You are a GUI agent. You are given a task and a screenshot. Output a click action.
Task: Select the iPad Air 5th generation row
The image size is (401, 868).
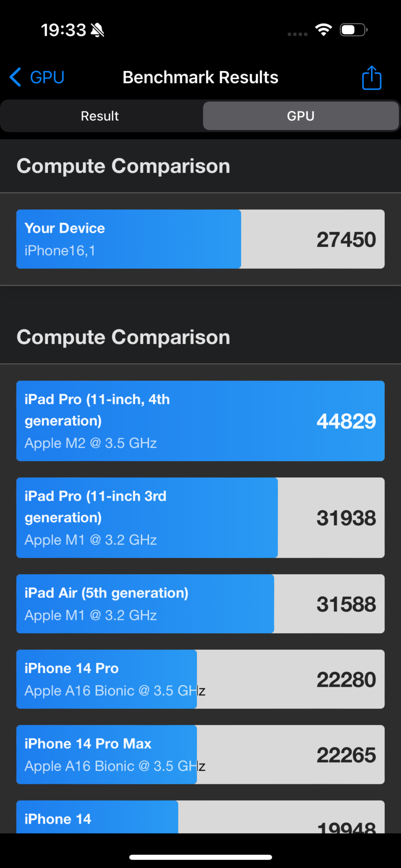click(200, 604)
